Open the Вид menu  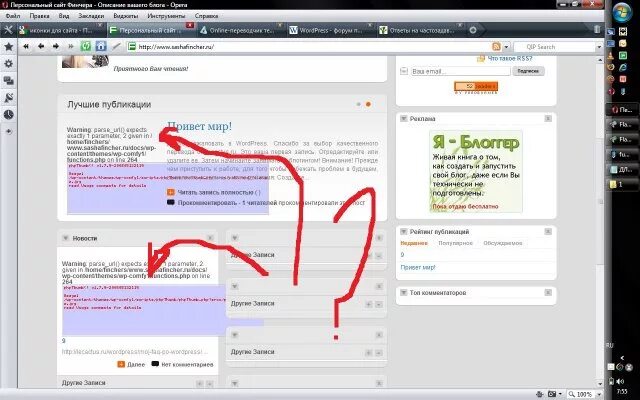pos(64,16)
